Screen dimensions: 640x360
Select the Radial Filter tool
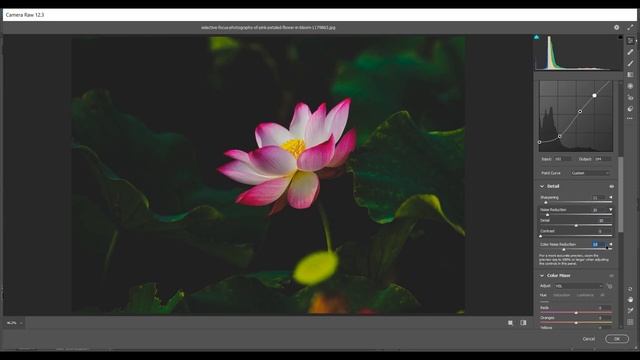pyautogui.click(x=630, y=86)
